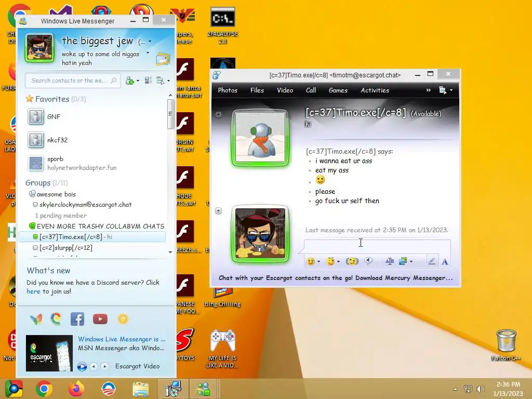
Task: Select the [c=2]slurpp[/c=12] contact
Action: tap(66, 248)
